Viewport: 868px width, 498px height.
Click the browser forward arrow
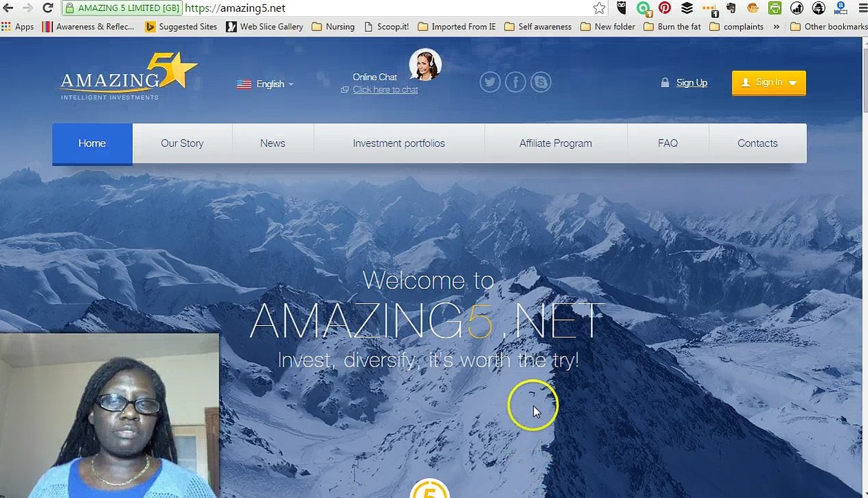pyautogui.click(x=27, y=8)
